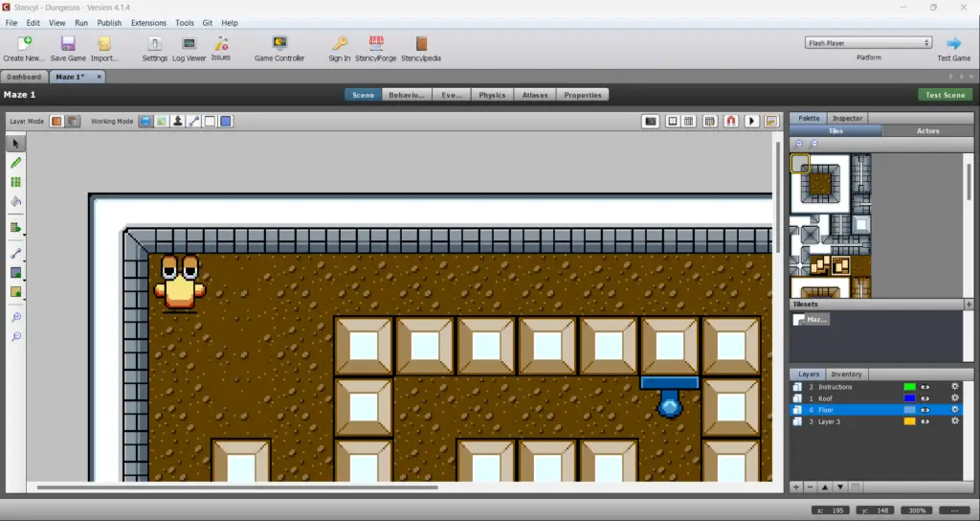Hide the Instructions layer with eye icon
The image size is (980, 521).
(925, 387)
